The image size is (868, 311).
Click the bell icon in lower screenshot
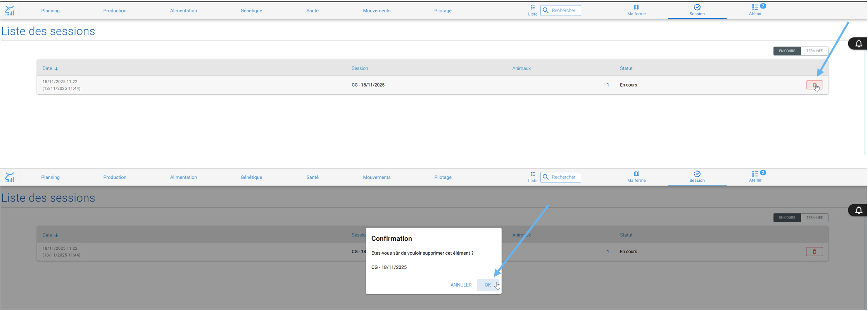858,210
